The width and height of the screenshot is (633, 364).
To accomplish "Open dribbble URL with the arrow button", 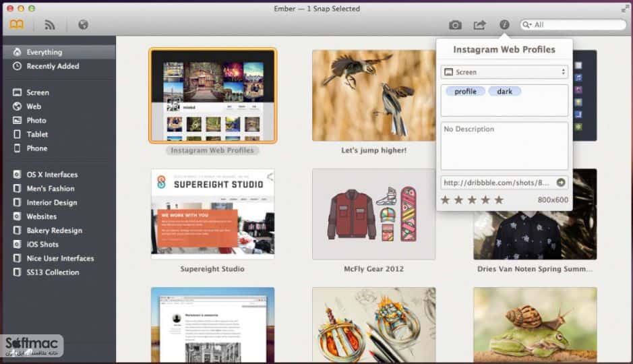I will pos(561,183).
